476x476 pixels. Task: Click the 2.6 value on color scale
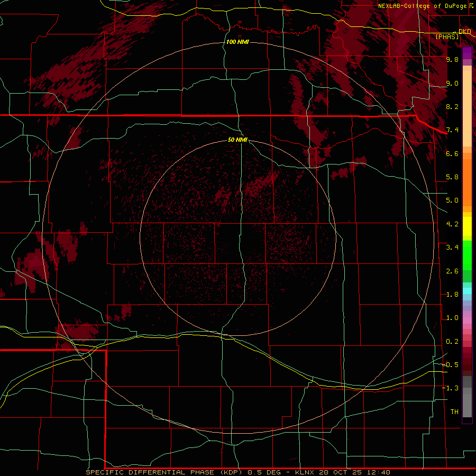[452, 271]
